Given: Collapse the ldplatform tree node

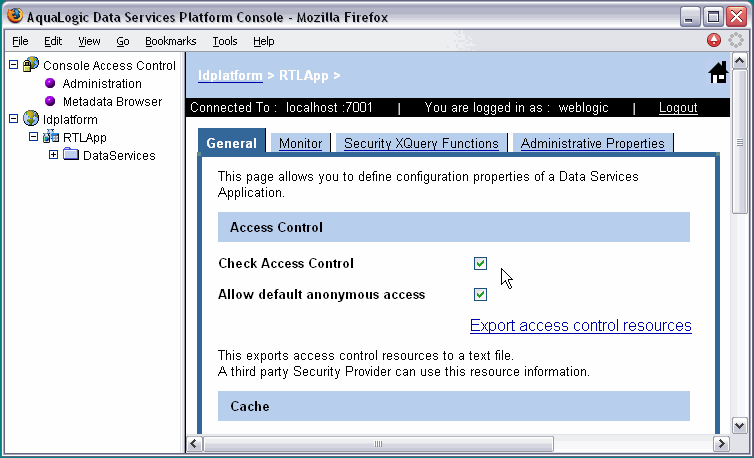Looking at the screenshot, I should [x=13, y=118].
